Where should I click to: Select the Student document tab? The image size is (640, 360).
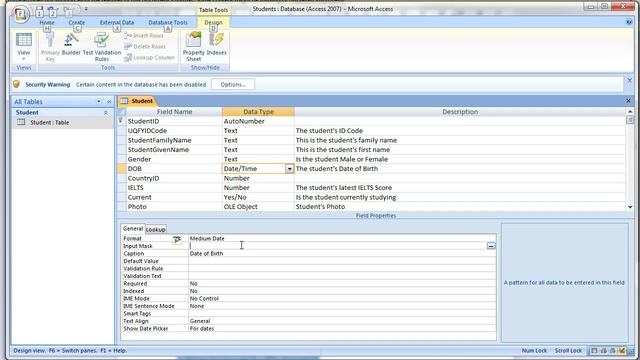(x=138, y=101)
